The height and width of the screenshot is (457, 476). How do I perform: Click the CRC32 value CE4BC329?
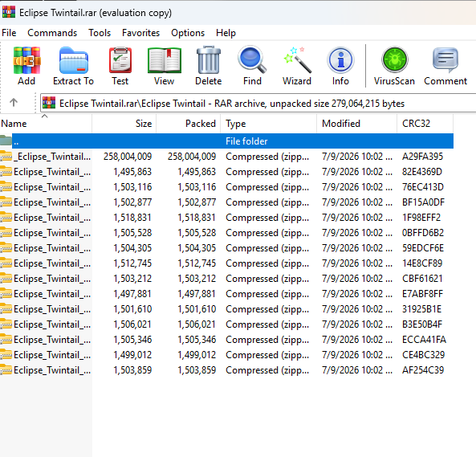click(424, 355)
